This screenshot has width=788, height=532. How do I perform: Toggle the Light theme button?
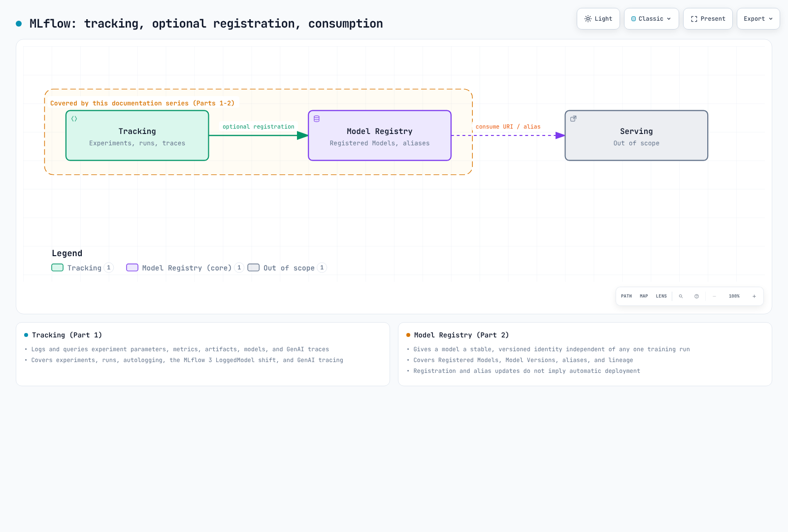coord(598,19)
